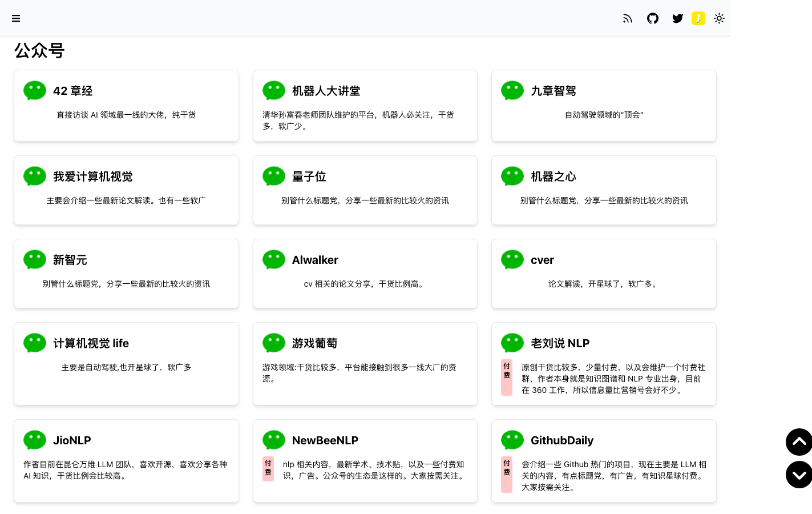The image size is (812, 514).
Task: Click GithubDaily description starting '会介绍一些 Github'
Action: pyautogui.click(x=614, y=476)
